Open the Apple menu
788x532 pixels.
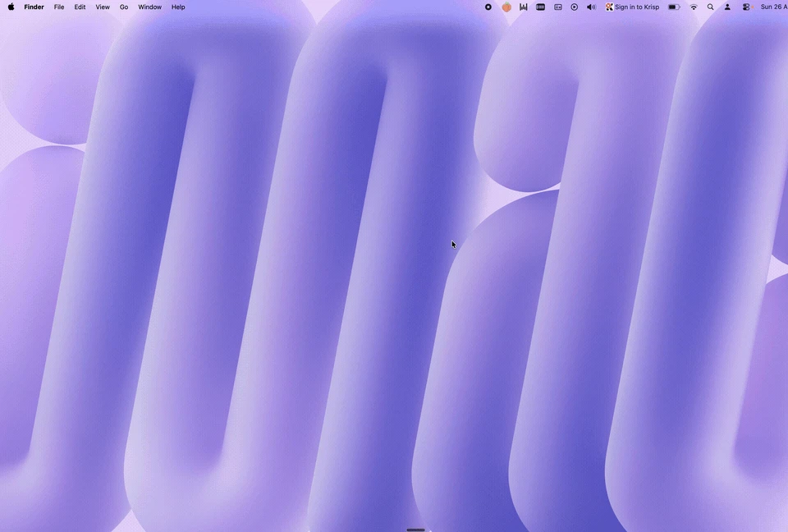click(11, 7)
